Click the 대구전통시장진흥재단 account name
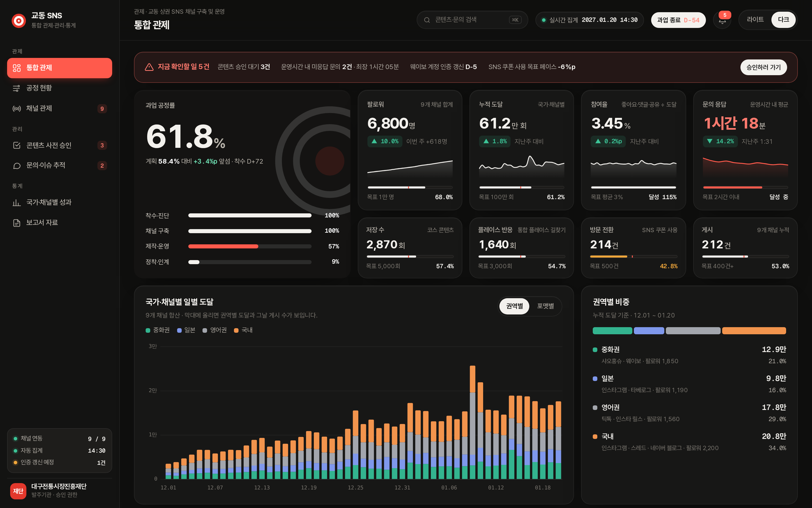 click(x=59, y=486)
